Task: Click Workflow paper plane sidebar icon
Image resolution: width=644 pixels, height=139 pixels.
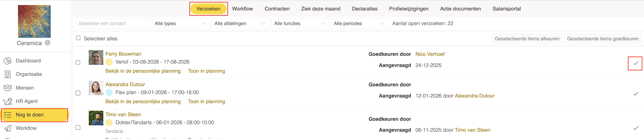Action: [x=8, y=128]
